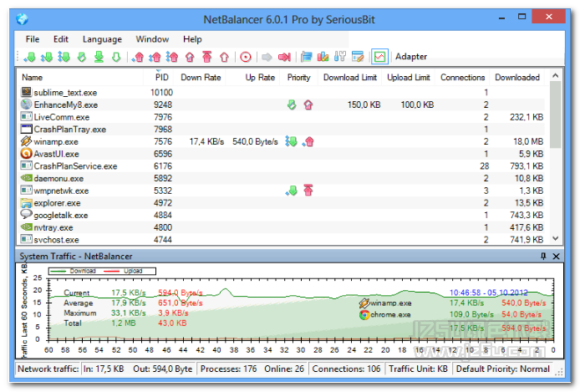Set low upload priority from toolbar
Viewport: 580px width, 392px height.
coord(138,57)
